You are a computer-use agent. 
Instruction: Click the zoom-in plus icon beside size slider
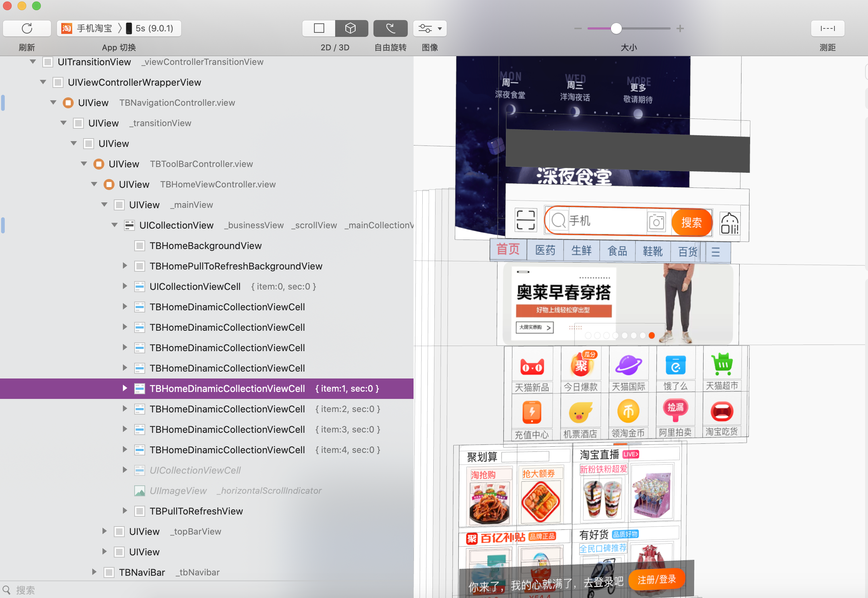680,28
